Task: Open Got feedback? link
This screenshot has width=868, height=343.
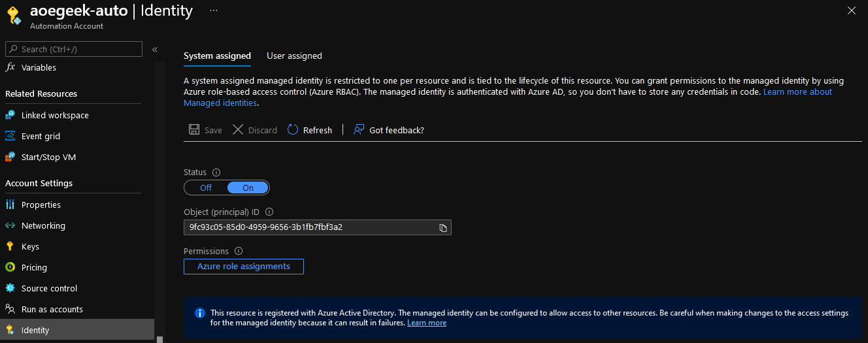Action: (x=397, y=130)
